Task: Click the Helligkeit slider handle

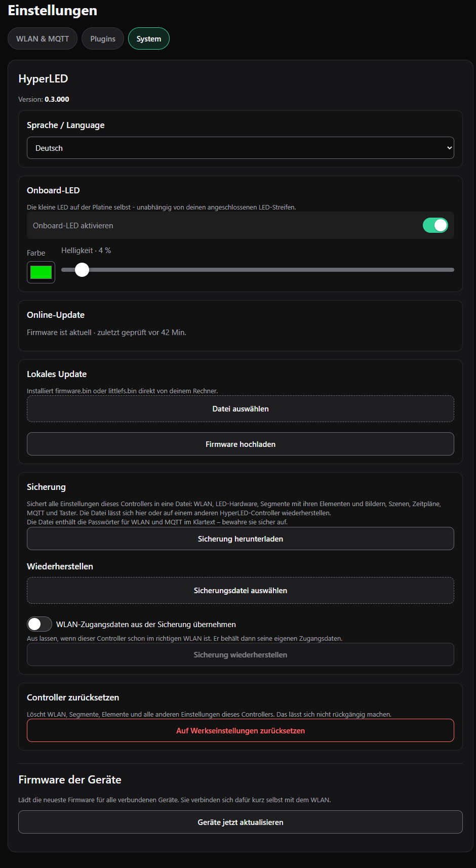Action: [x=82, y=270]
